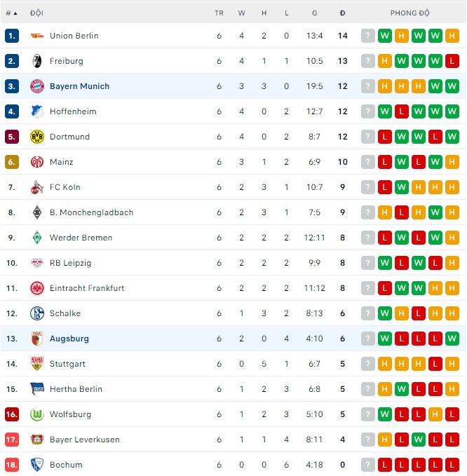Click the Hoffenheim club crest
467x476 pixels.
[37, 111]
